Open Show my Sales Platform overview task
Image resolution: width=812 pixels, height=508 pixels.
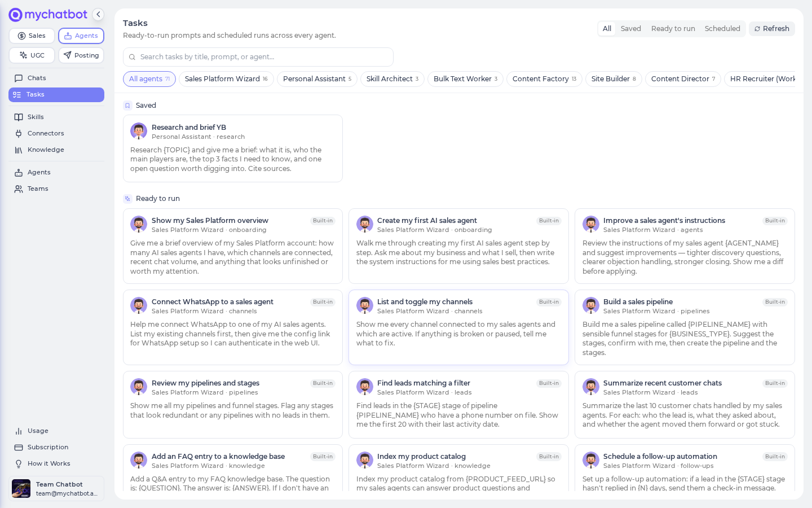click(233, 246)
